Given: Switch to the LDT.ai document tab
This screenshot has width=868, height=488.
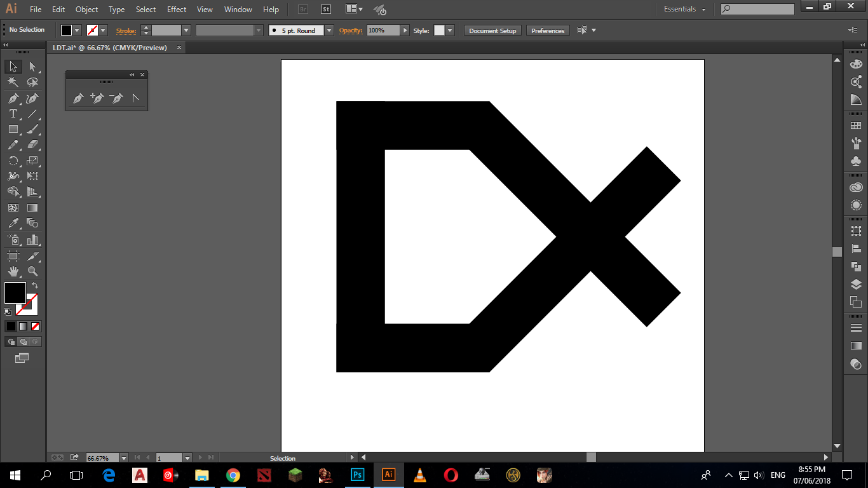Looking at the screenshot, I should tap(110, 48).
